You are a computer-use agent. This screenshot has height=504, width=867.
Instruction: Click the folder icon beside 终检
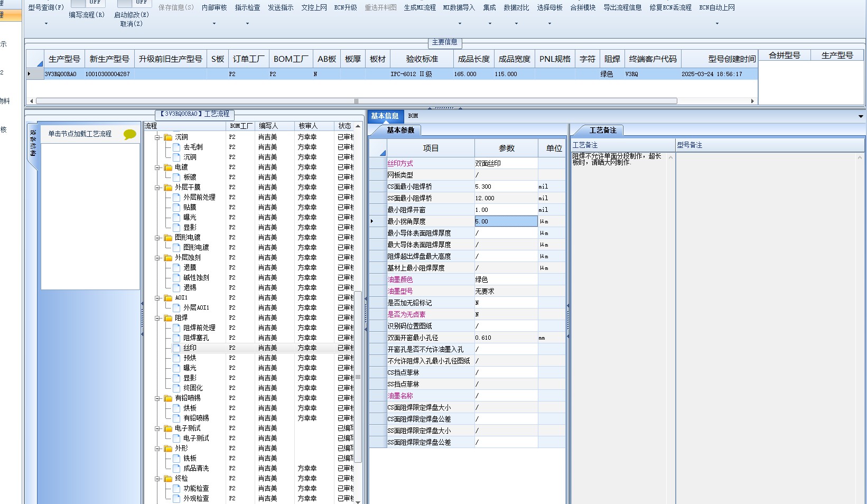[168, 479]
